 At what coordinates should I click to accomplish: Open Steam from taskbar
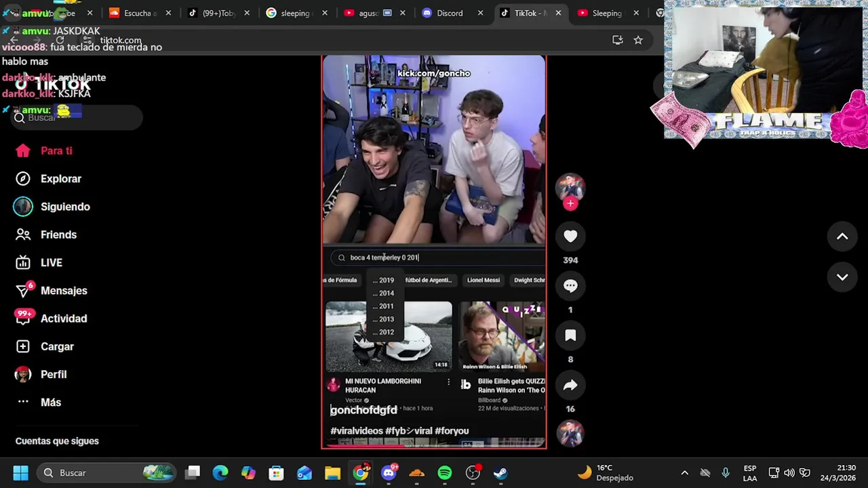(x=500, y=472)
